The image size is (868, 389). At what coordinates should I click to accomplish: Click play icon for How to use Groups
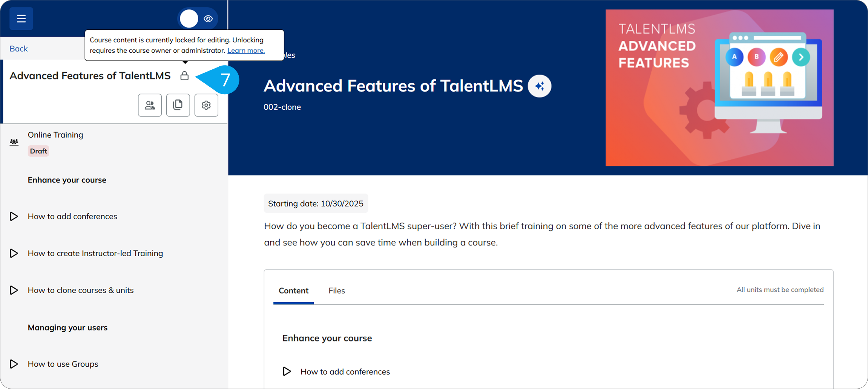click(14, 364)
